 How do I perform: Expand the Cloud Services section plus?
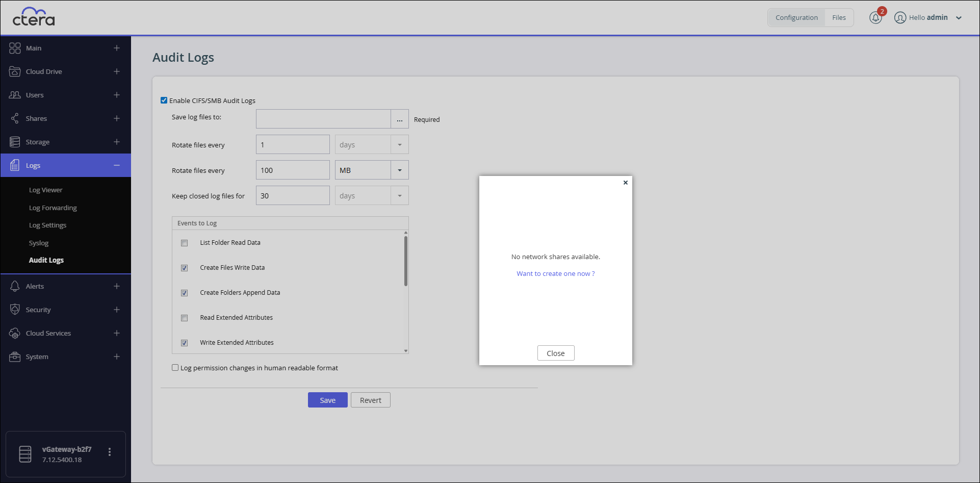point(117,333)
